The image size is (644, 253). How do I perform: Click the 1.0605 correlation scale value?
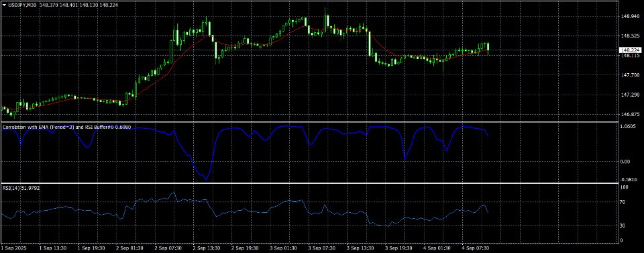(629, 126)
